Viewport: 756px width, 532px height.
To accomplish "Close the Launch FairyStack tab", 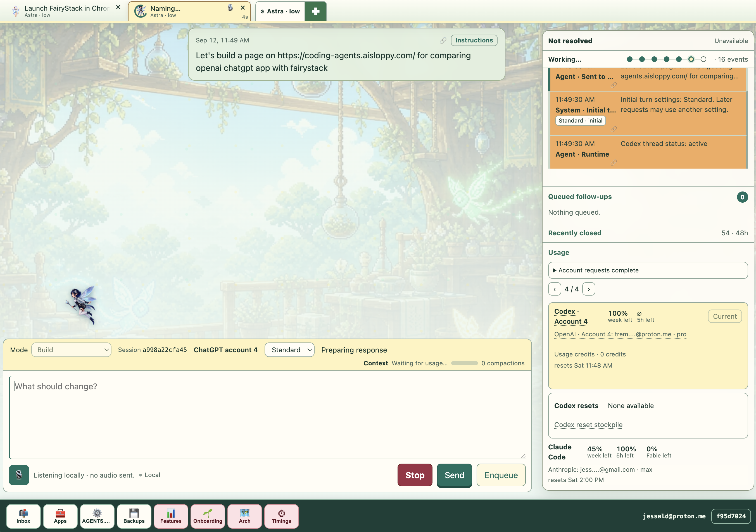I will coord(118,7).
